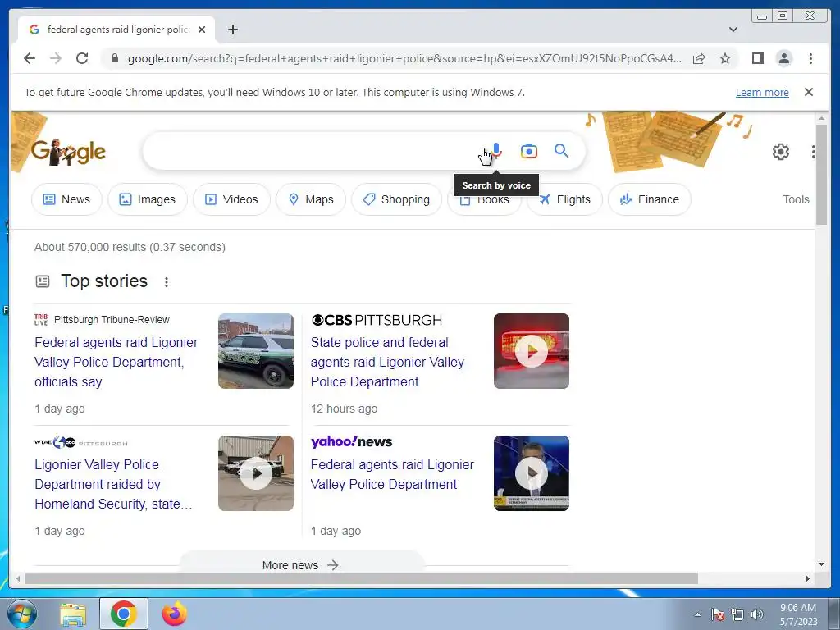
Task: Switch to the Finance filter
Action: click(x=650, y=199)
